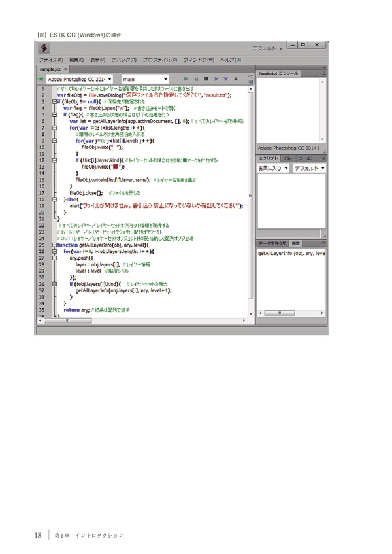Switch to the コール call stack tab
The height and width of the screenshot is (554, 392).
pyautogui.click(x=305, y=158)
